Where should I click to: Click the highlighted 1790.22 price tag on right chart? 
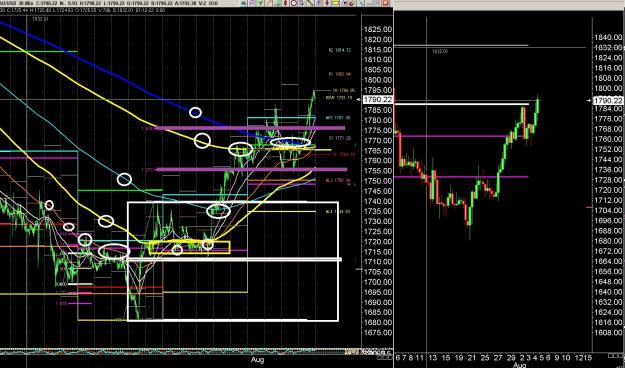pyautogui.click(x=608, y=100)
